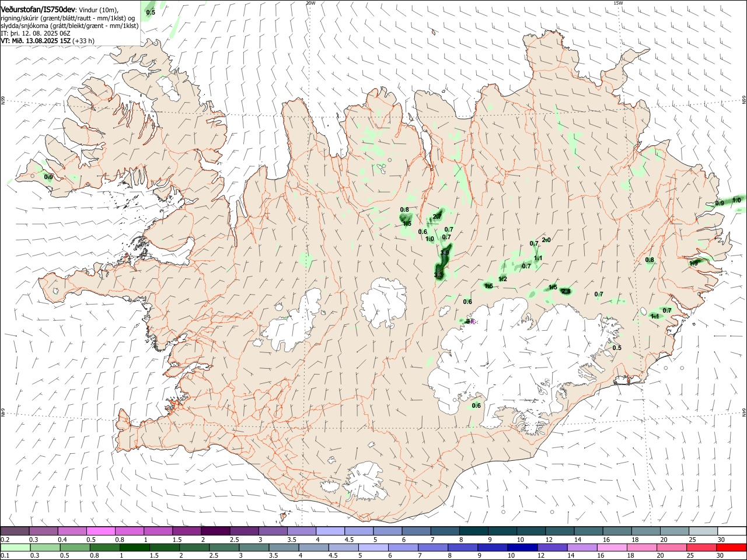Click the pale green 0.1 rain swatch
Viewport: 747px width, 560px height.
pyautogui.click(x=15, y=547)
